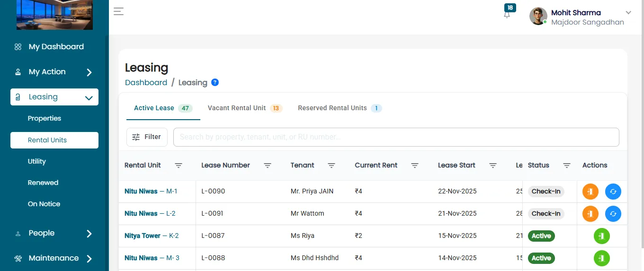Click Mohit Sharma profile avatar
Image resolution: width=644 pixels, height=271 pixels.
(538, 16)
